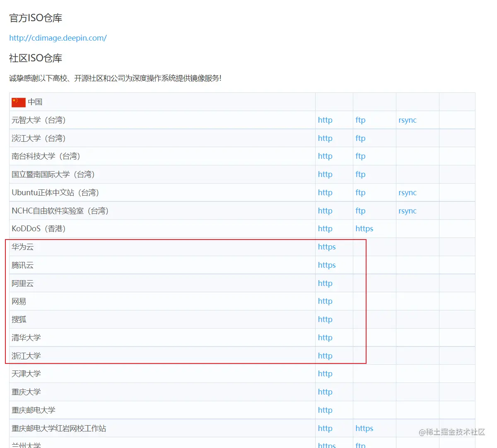497x448 pixels.
Task: Select the 重庆大学 mirror name
Action: click(26, 392)
